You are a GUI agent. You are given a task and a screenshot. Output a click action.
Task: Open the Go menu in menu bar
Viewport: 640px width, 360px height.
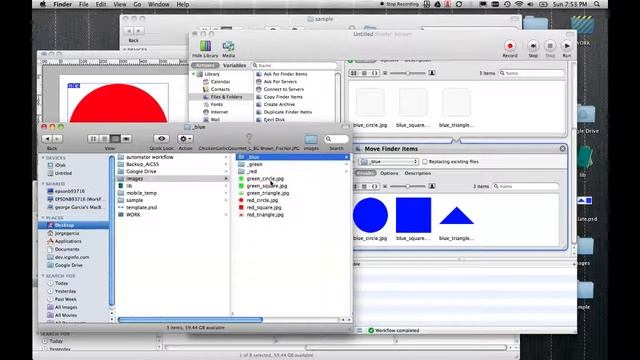137,4
